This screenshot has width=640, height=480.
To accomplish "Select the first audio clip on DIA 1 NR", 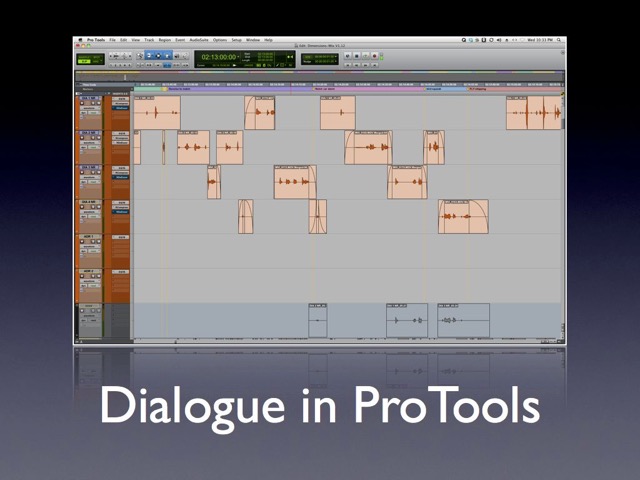I will coord(157,113).
